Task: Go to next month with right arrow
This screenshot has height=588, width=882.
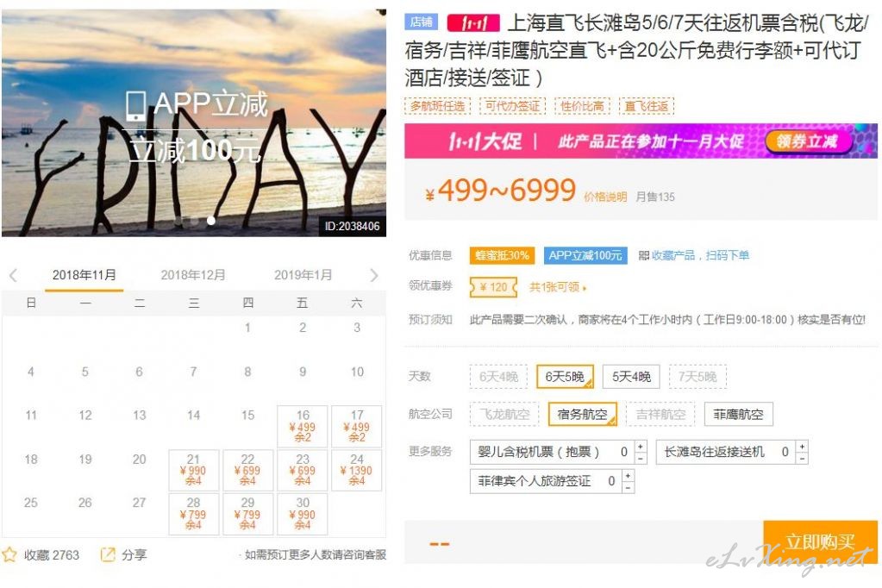Action: tap(374, 275)
